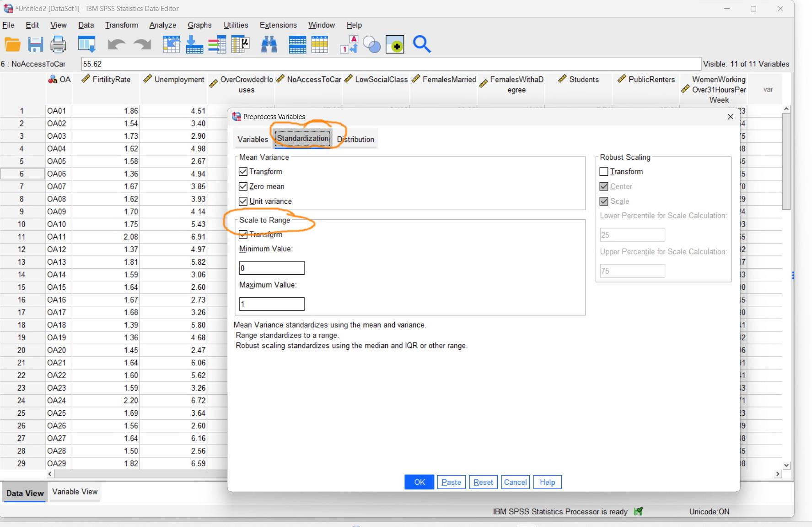Uncheck Zero mean under Mean Variance

click(x=243, y=186)
